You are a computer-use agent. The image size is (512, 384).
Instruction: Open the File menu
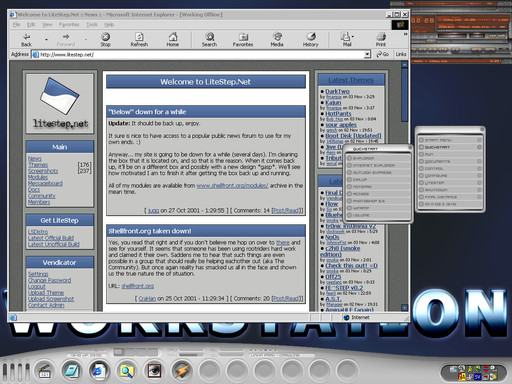click(16, 25)
